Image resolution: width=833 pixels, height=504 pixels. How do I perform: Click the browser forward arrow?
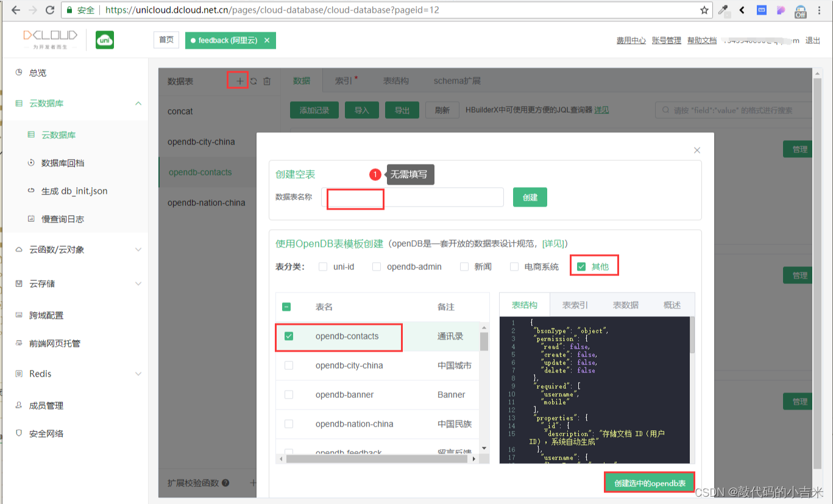pos(33,10)
